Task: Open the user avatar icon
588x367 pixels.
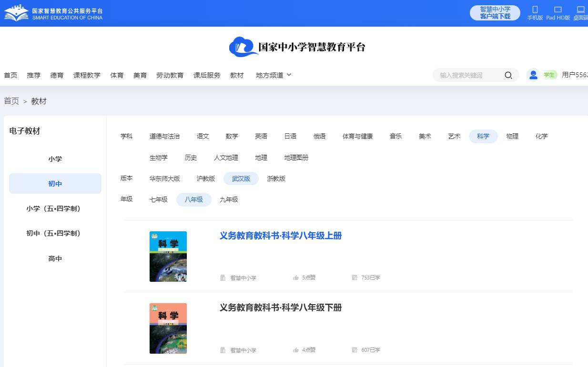Action: [x=533, y=75]
